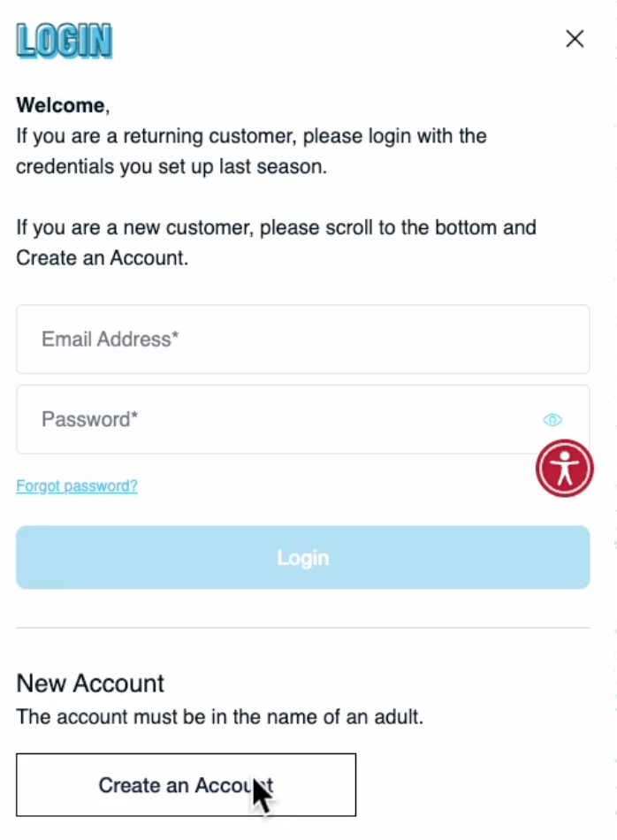Click the Email Address placeholder asterisk
This screenshot has height=840, width=617.
point(175,335)
